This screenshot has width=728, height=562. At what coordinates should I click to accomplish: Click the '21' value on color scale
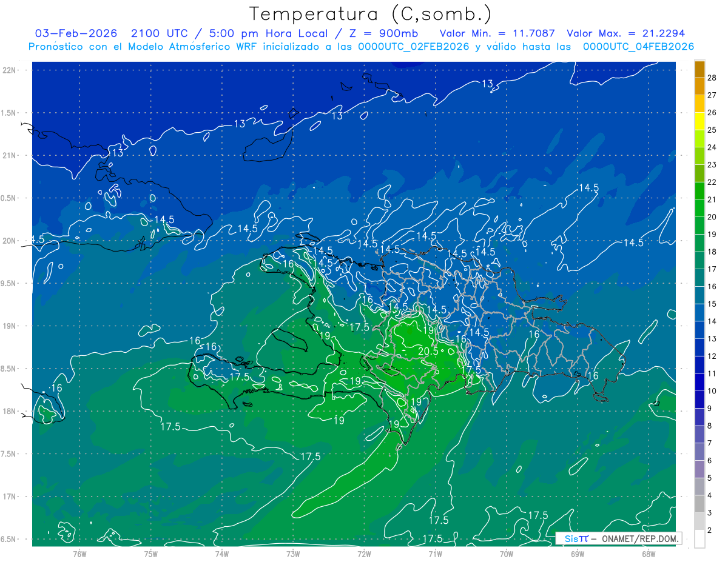point(712,199)
